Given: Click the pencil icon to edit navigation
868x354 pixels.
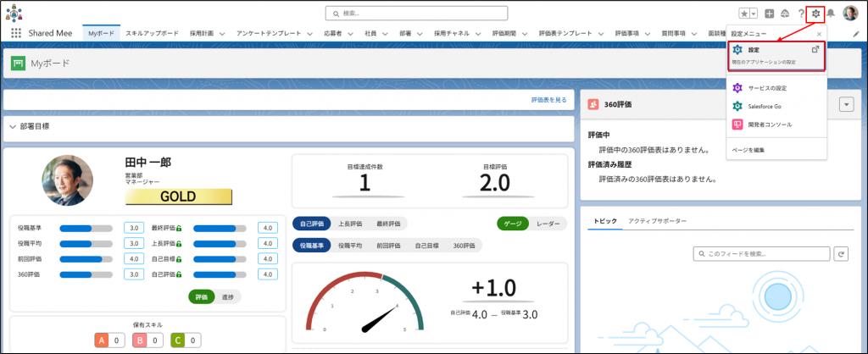Looking at the screenshot, I should pos(855,33).
